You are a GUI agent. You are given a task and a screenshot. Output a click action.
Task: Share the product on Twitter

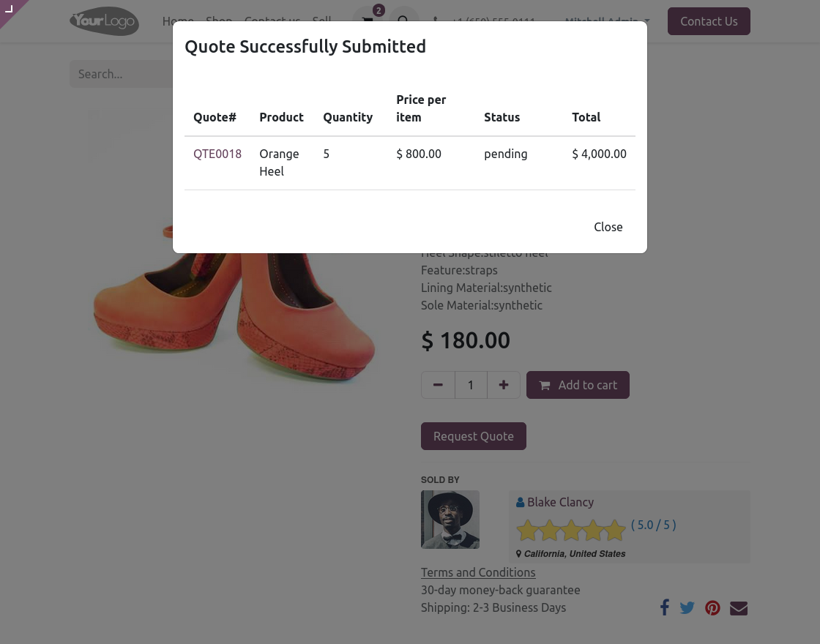[x=687, y=607]
